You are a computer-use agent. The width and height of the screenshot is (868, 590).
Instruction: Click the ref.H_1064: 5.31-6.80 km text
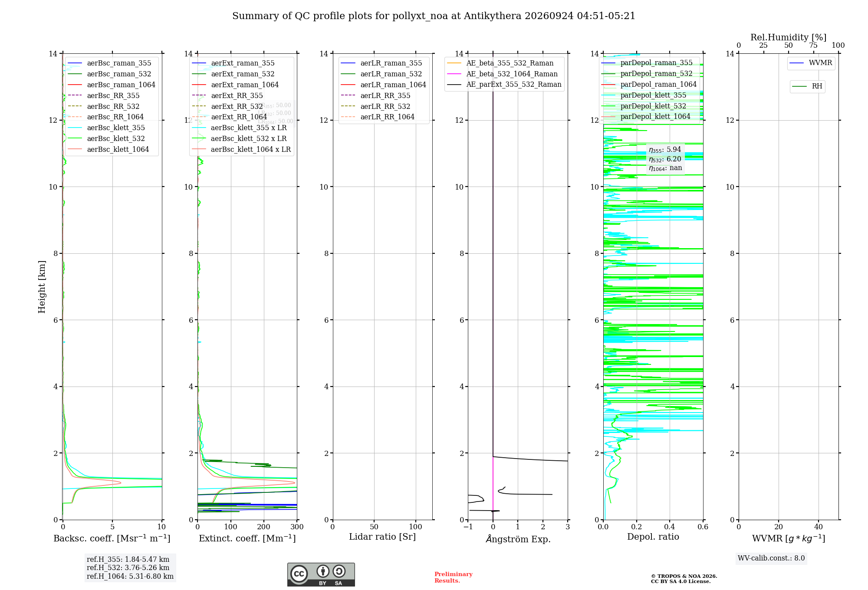(x=130, y=577)
